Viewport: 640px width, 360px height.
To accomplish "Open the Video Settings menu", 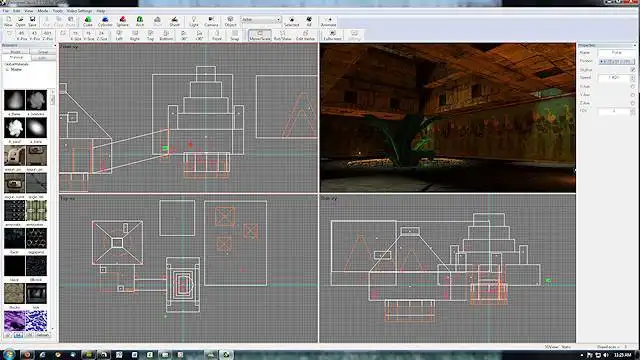I will [x=79, y=11].
